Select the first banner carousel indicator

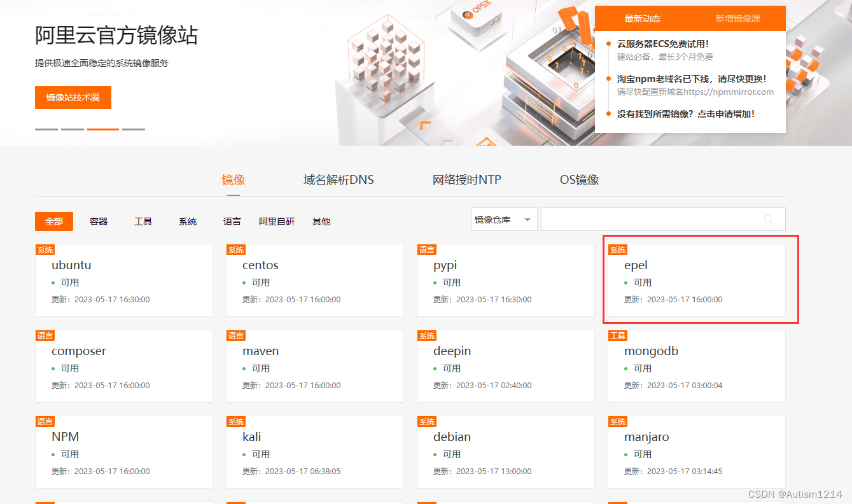pos(46,129)
